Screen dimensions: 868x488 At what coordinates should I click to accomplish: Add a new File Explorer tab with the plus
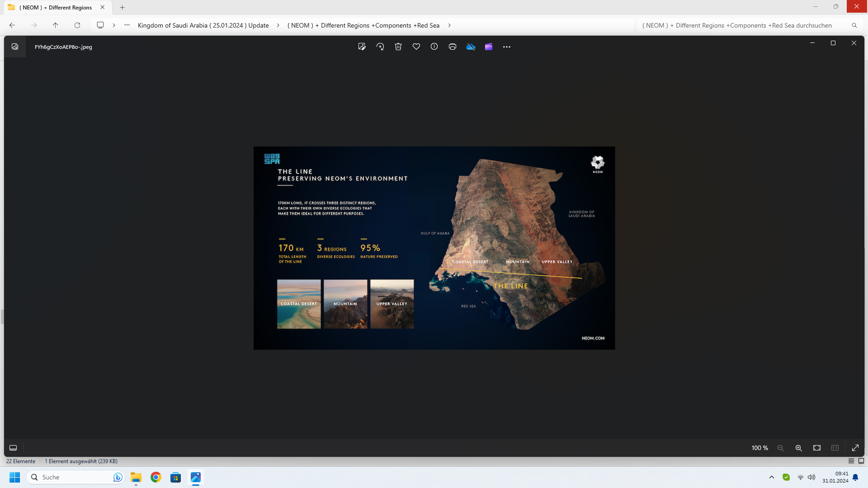(122, 7)
